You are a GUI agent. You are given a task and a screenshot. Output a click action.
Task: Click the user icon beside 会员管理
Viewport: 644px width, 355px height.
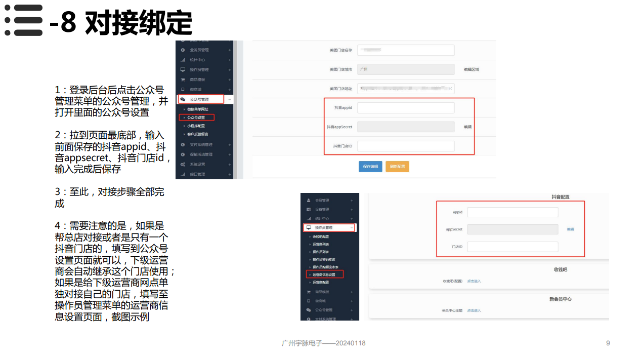309,201
